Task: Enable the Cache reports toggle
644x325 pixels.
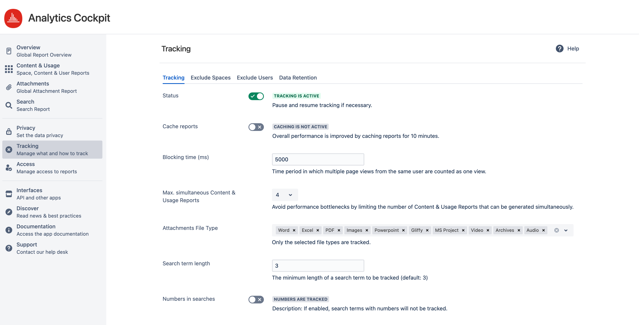Action: tap(256, 127)
